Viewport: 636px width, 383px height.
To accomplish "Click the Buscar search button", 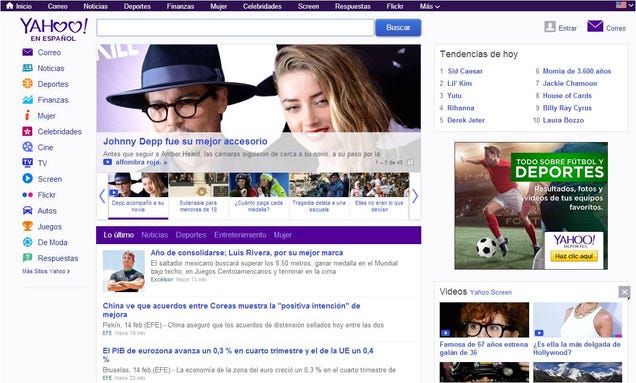I will point(398,28).
